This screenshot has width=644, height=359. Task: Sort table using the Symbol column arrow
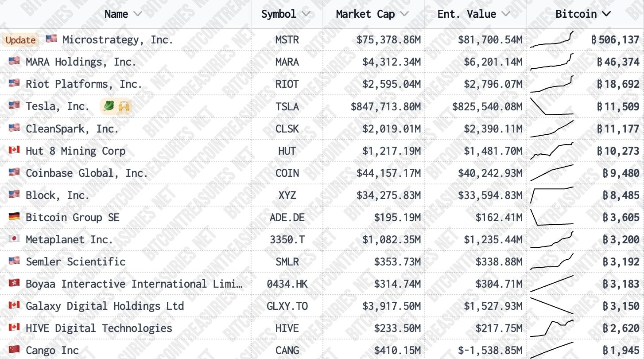(306, 14)
